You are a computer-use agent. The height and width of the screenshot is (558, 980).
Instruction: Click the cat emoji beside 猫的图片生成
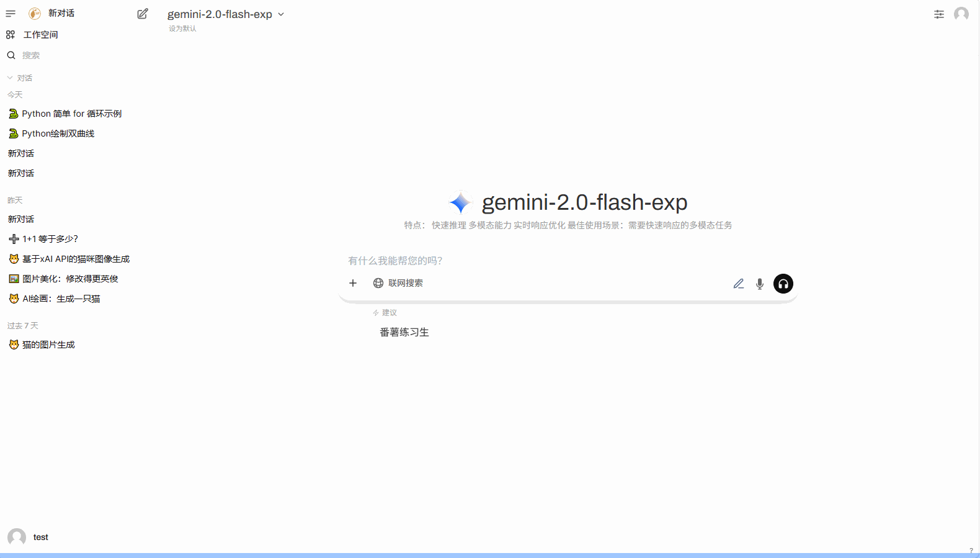click(14, 344)
